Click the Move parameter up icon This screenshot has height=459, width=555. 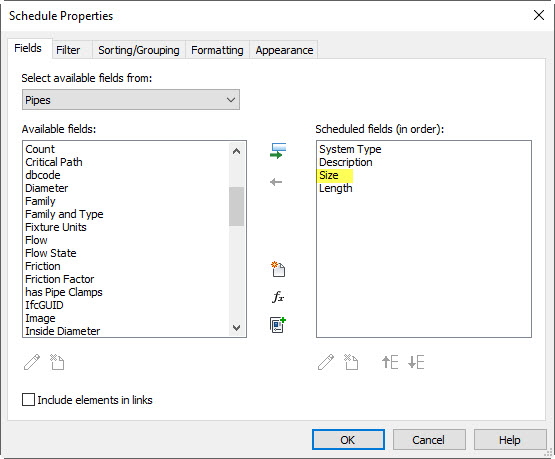click(x=390, y=362)
